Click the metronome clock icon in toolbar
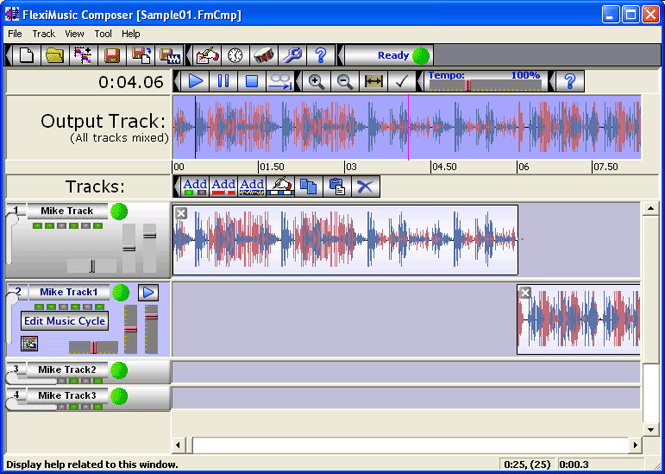665x474 pixels. [235, 55]
